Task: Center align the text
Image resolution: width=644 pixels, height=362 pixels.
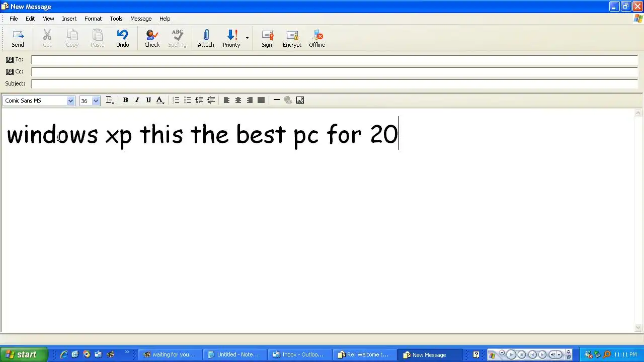Action: (238, 100)
